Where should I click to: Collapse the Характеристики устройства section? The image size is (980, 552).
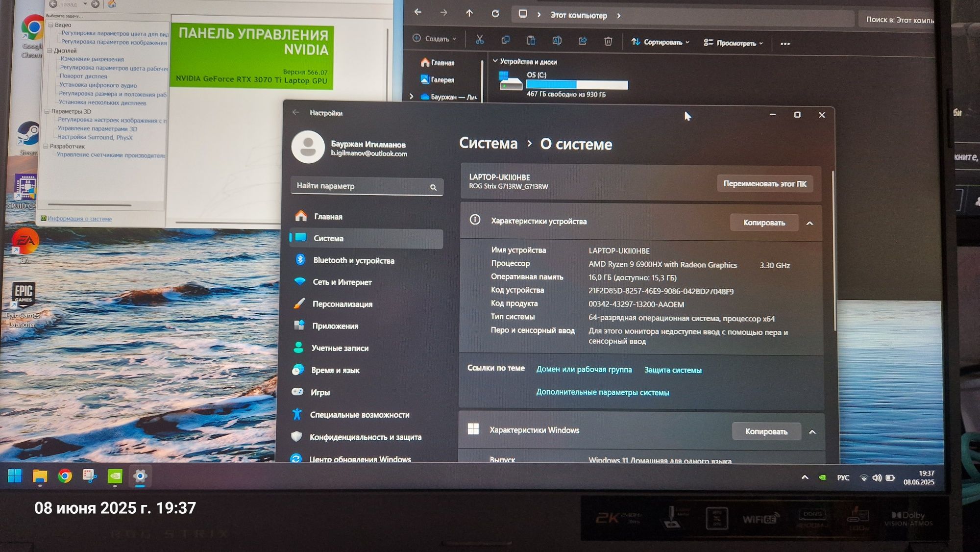pos(809,223)
